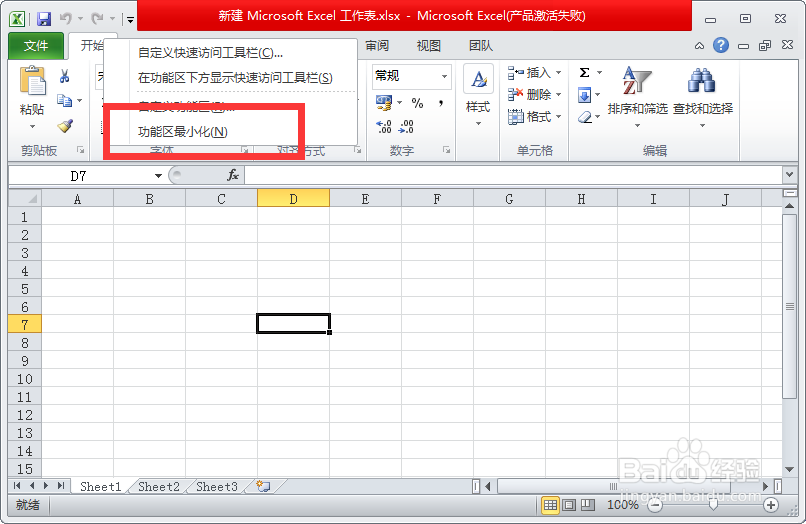Expand the 删除 dropdown arrow
The width and height of the screenshot is (806, 524).
pyautogui.click(x=559, y=95)
